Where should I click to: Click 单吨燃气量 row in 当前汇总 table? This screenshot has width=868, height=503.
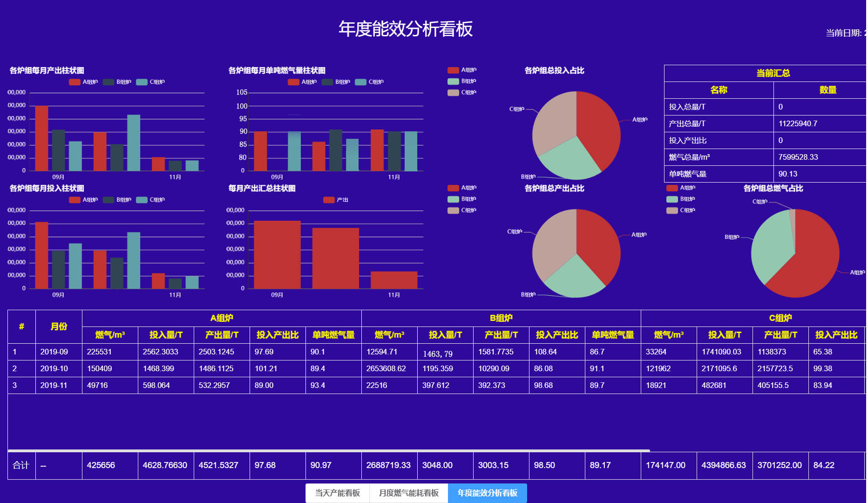719,174
